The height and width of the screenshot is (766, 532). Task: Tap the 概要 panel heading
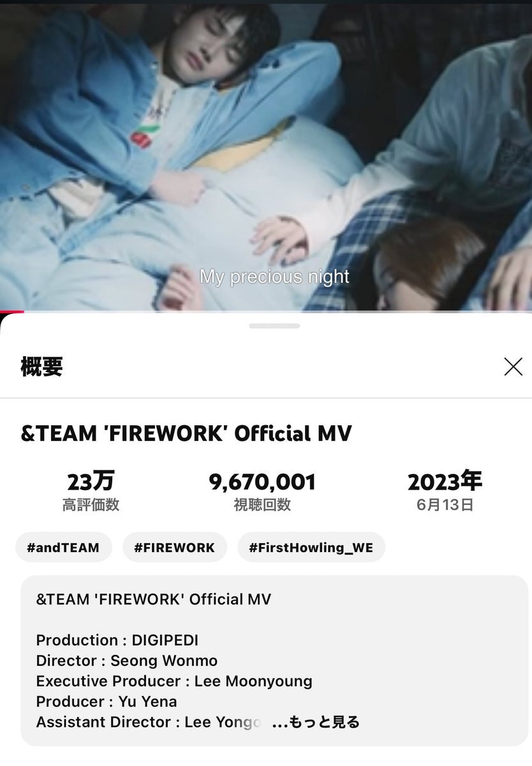[41, 366]
